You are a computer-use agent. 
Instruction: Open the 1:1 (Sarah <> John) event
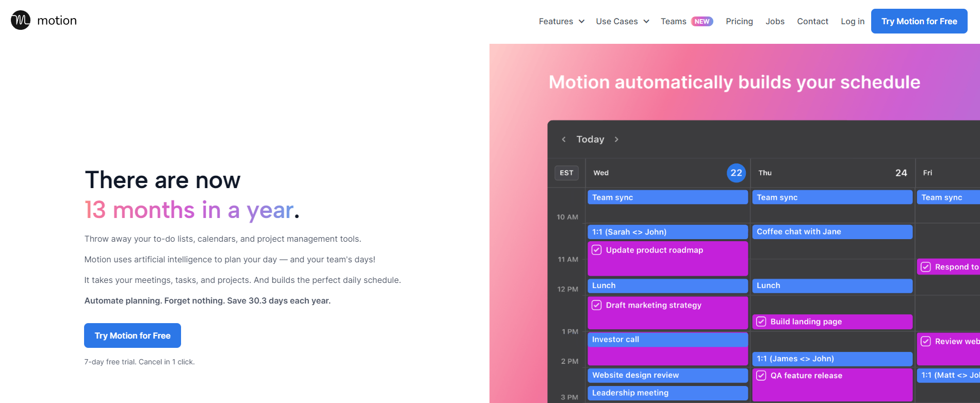pyautogui.click(x=667, y=232)
